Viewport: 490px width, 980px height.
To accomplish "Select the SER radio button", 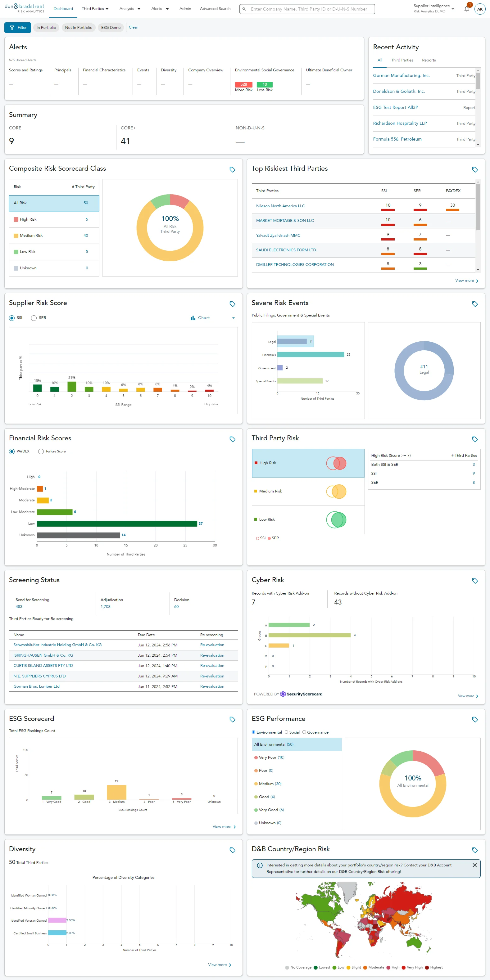I will [x=34, y=318].
